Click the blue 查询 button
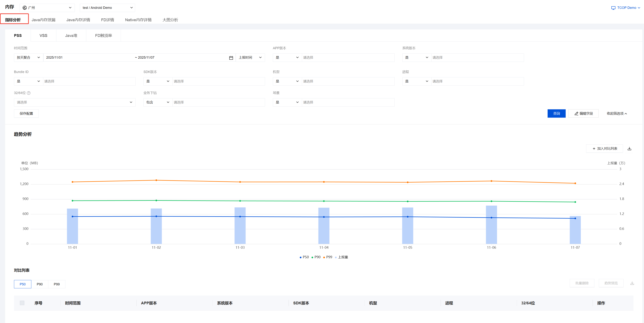The height and width of the screenshot is (323, 644). pyautogui.click(x=556, y=114)
